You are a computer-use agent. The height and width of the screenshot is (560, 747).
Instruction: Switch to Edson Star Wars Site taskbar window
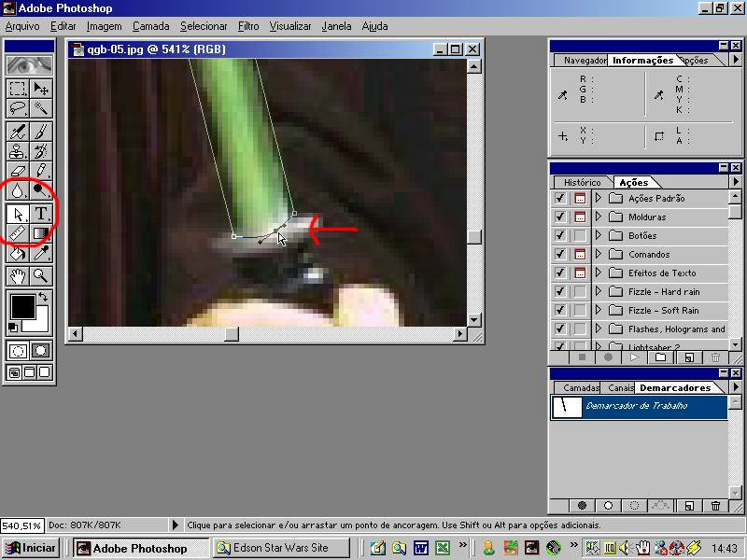coord(281,548)
